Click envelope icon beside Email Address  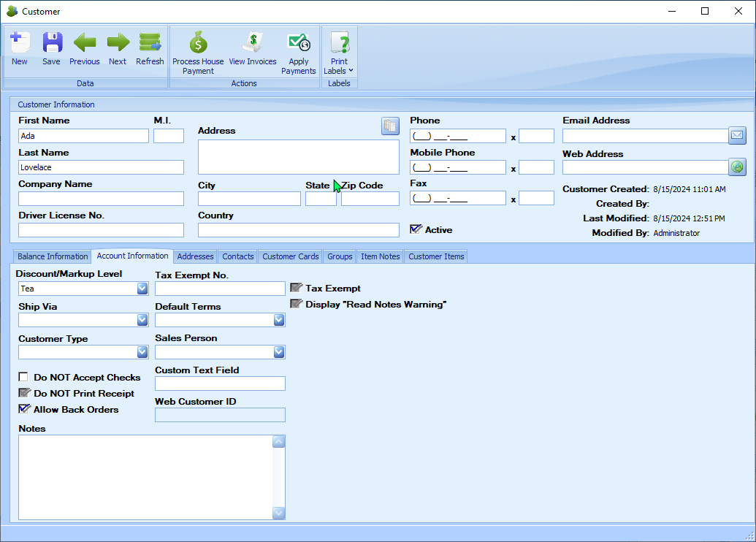(x=737, y=135)
